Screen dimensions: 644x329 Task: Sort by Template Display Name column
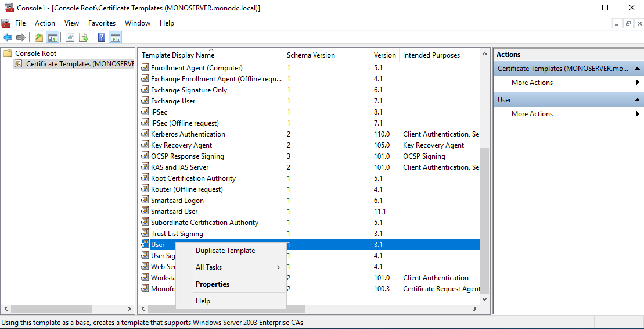pyautogui.click(x=178, y=55)
